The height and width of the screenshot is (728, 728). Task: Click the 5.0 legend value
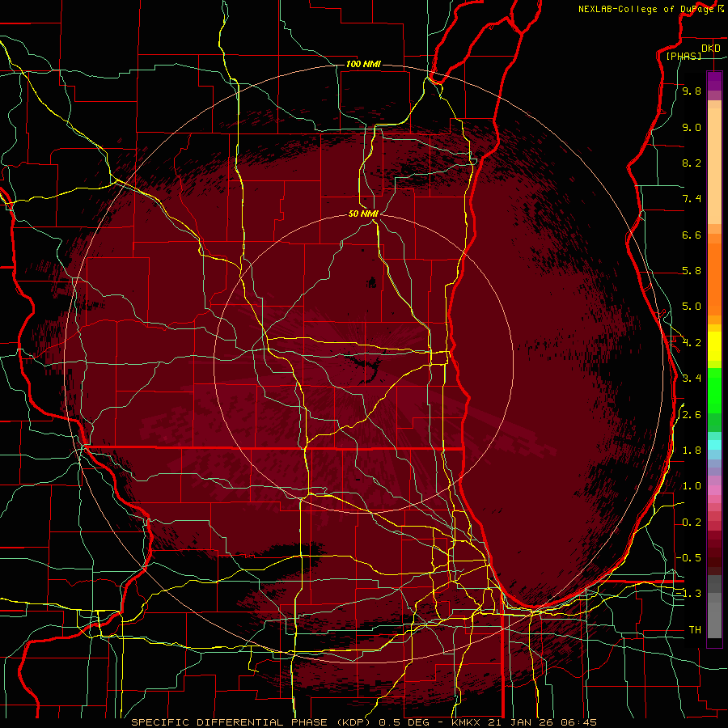[x=692, y=307]
